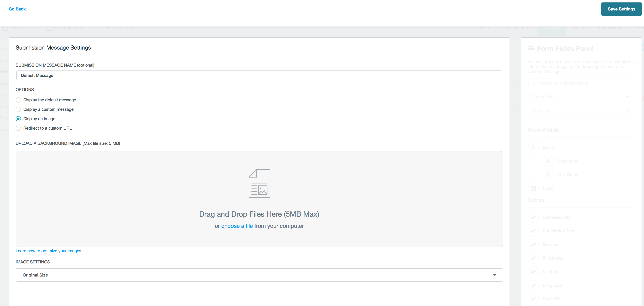
Task: Select the First Name person icon
Action: coord(549,161)
